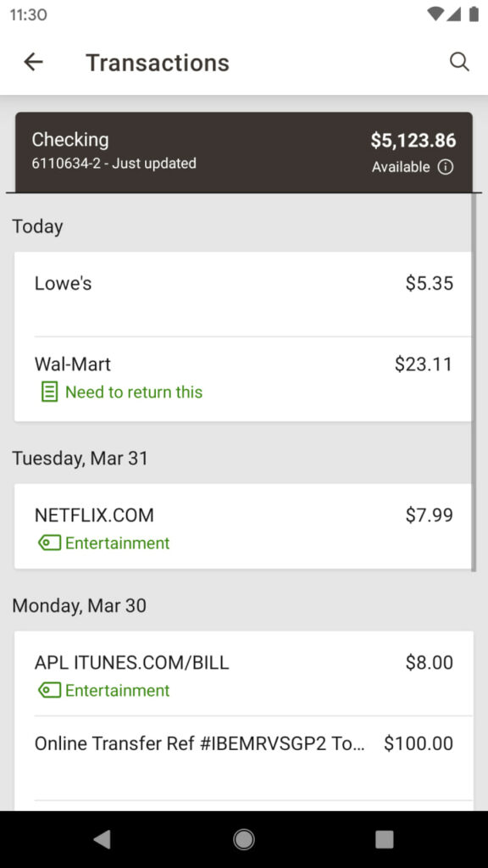Tap the Available balance info icon
This screenshot has width=488, height=868.
446,167
